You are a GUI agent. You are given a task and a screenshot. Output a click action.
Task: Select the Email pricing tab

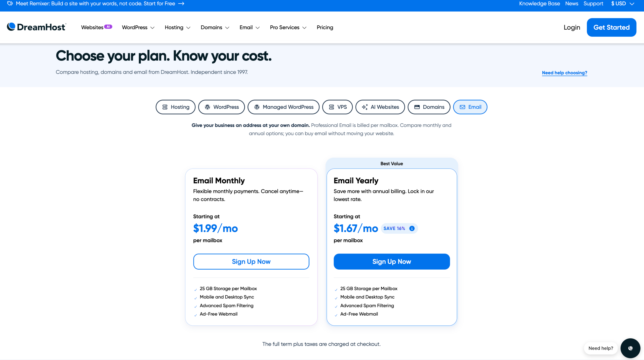click(x=470, y=107)
